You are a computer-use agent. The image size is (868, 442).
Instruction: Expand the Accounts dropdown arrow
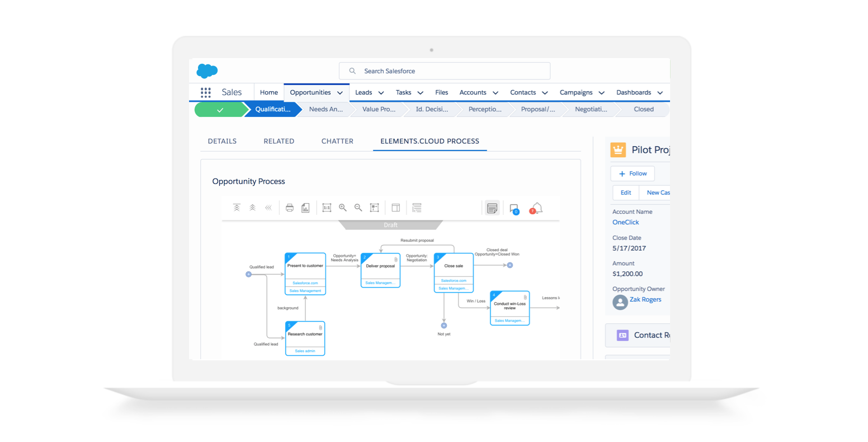coord(496,93)
